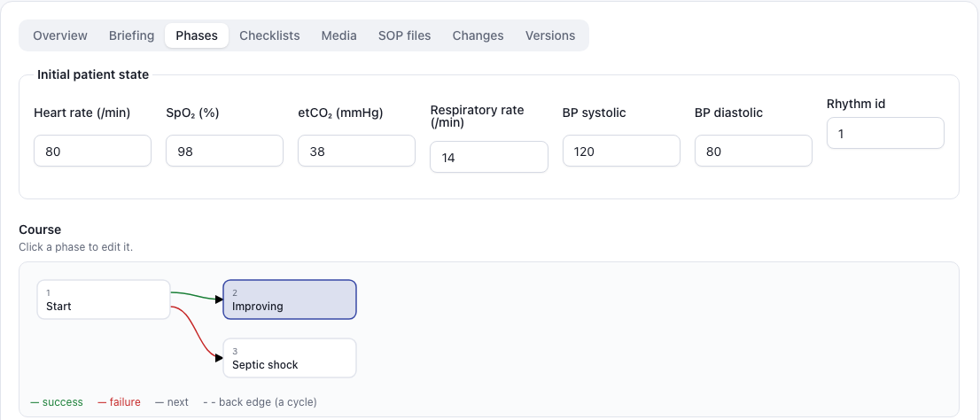The image size is (980, 420).
Task: Change the BP diastolic value
Action: pyautogui.click(x=753, y=151)
